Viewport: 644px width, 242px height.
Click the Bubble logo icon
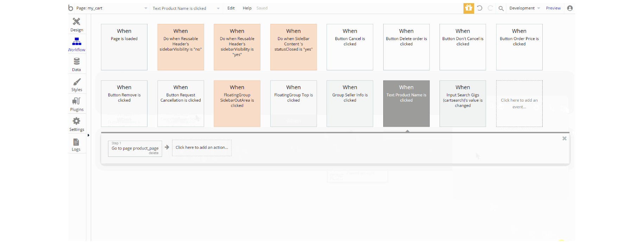click(71, 8)
